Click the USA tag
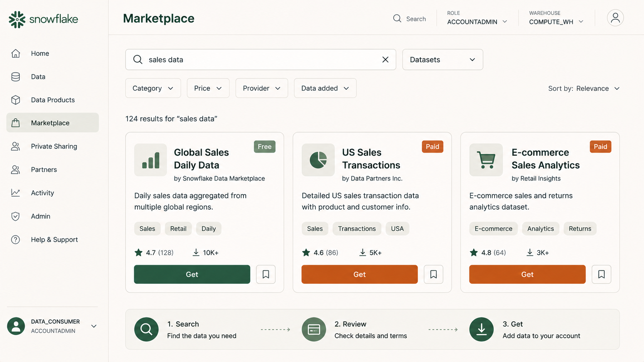Image resolution: width=644 pixels, height=362 pixels. click(397, 229)
